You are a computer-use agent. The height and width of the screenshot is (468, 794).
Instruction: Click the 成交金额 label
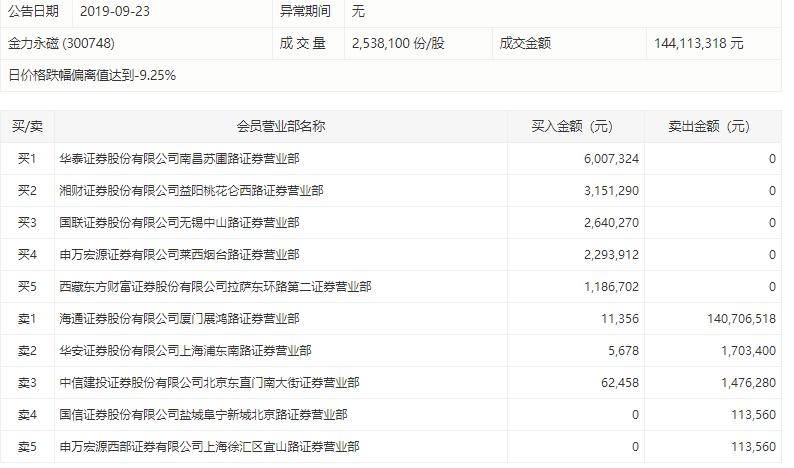(x=525, y=44)
